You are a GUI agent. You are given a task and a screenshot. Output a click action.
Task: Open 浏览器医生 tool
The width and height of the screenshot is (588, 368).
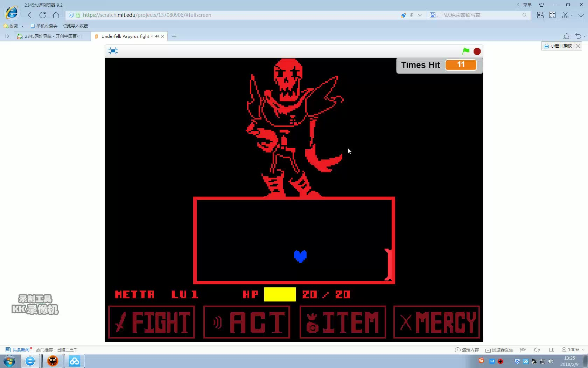499,350
